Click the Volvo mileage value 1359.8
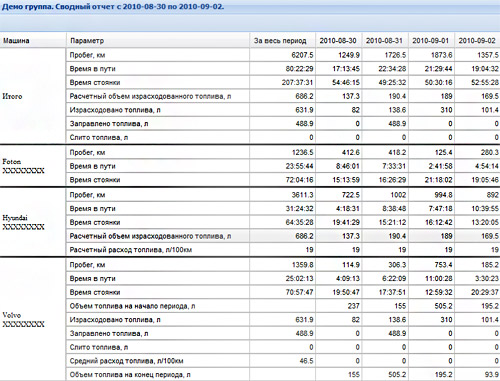Screen dimensions: 500x381 coord(303,265)
